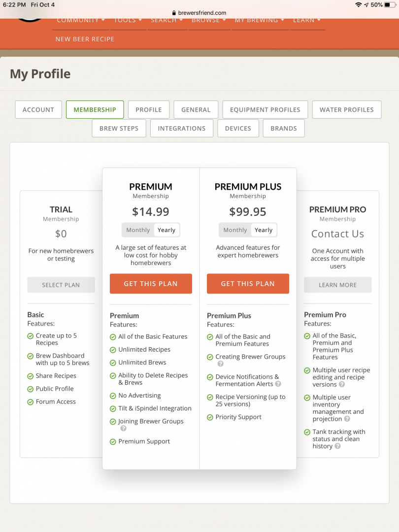The image size is (399, 532).
Task: Tap the battery indicator in status bar
Action: tap(390, 5)
